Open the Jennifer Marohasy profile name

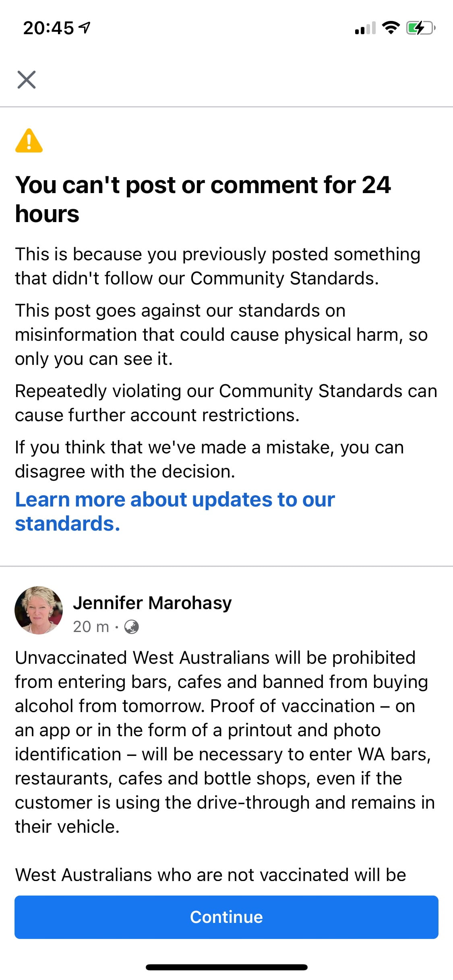tap(152, 603)
